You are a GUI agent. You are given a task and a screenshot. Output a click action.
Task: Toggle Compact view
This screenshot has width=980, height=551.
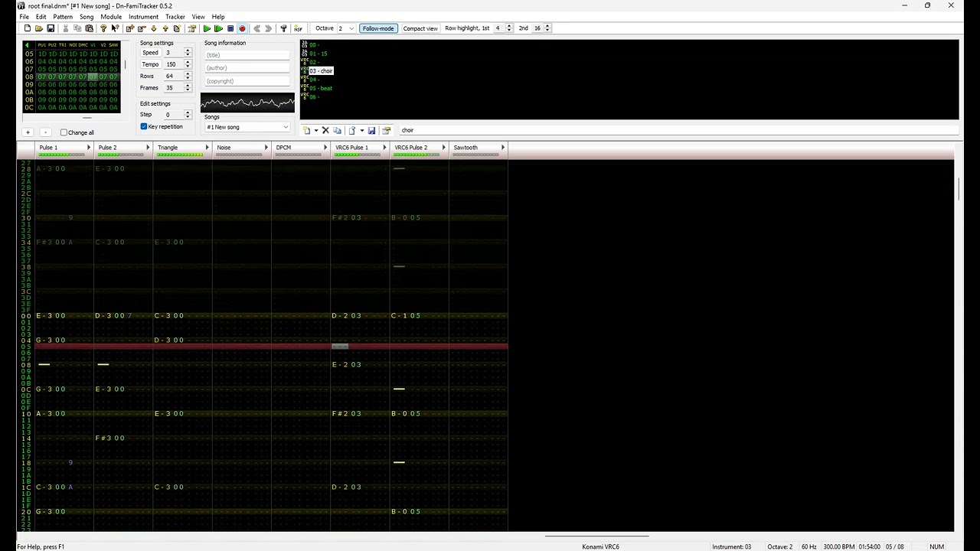coord(420,28)
